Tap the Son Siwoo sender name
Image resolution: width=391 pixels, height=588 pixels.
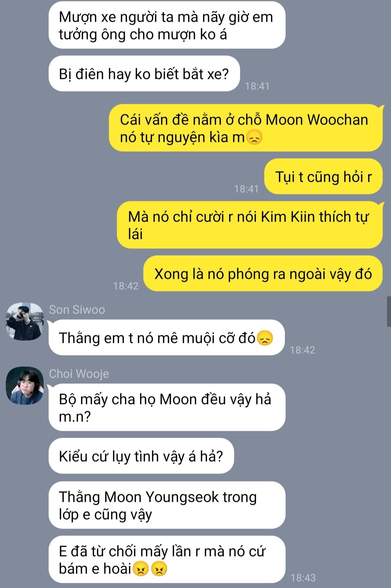click(77, 310)
